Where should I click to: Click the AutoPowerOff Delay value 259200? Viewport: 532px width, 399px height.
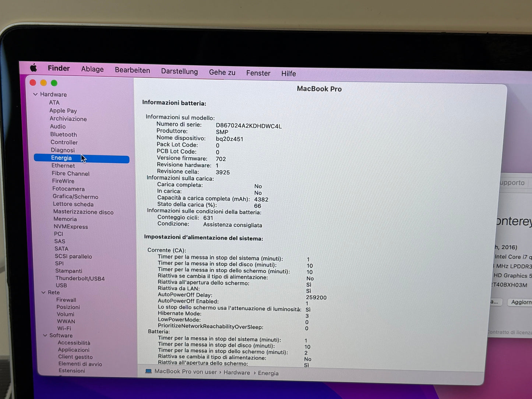coord(316,297)
